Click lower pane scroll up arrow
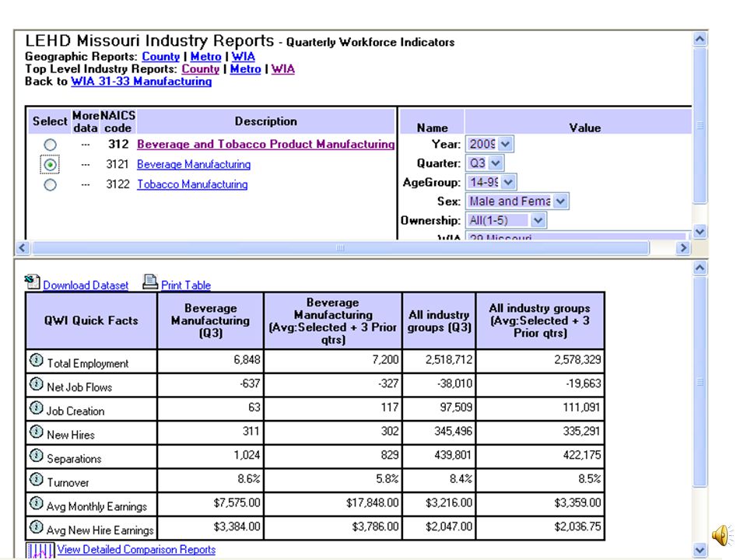This screenshot has width=747, height=560. (700, 268)
